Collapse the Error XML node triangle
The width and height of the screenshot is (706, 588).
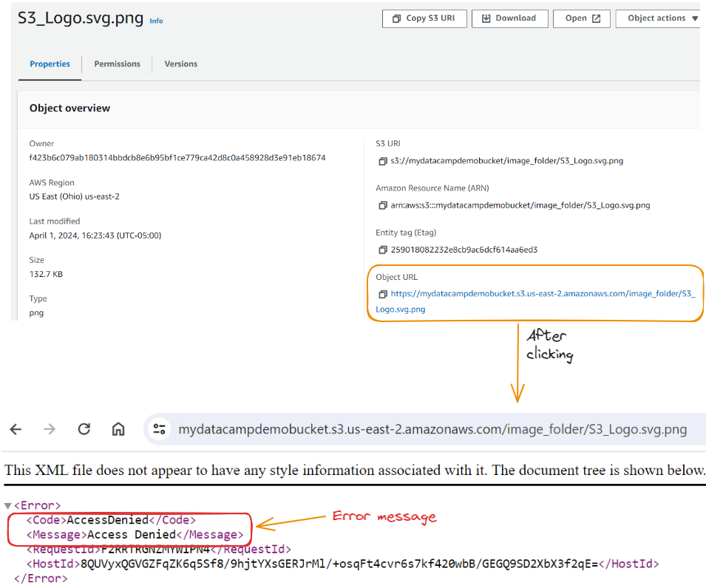click(7, 506)
